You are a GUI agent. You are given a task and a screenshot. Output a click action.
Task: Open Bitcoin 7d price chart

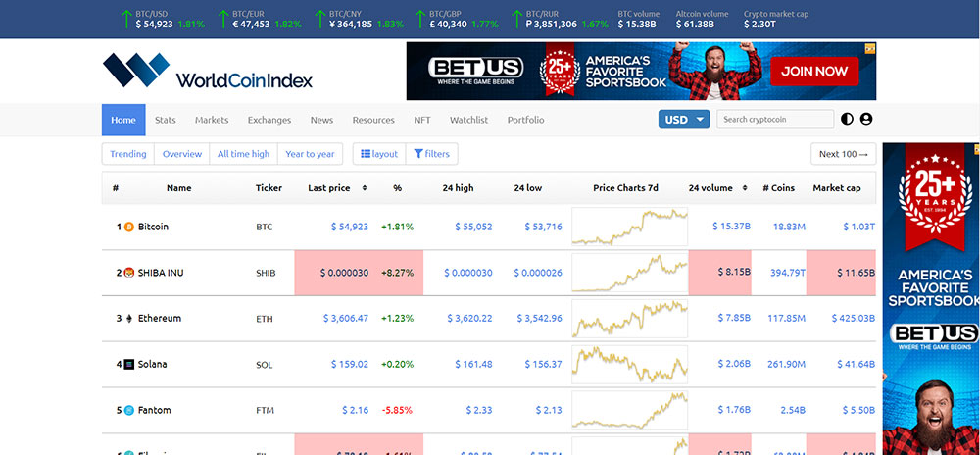pos(629,227)
